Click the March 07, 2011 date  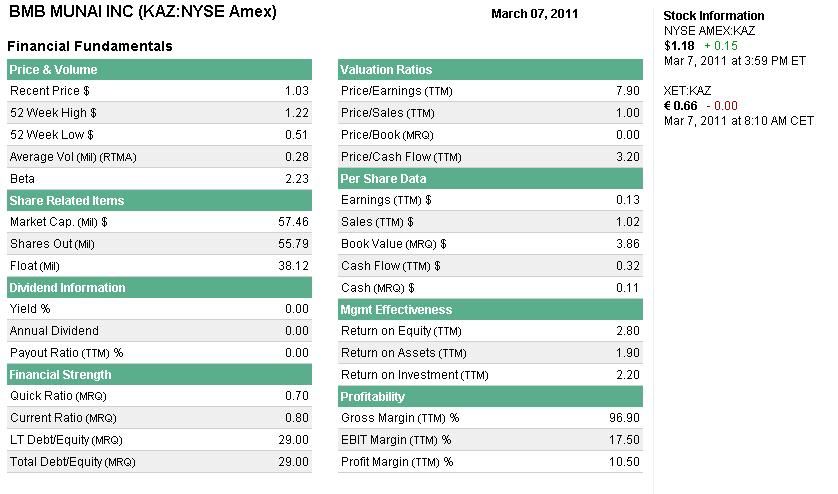(535, 14)
